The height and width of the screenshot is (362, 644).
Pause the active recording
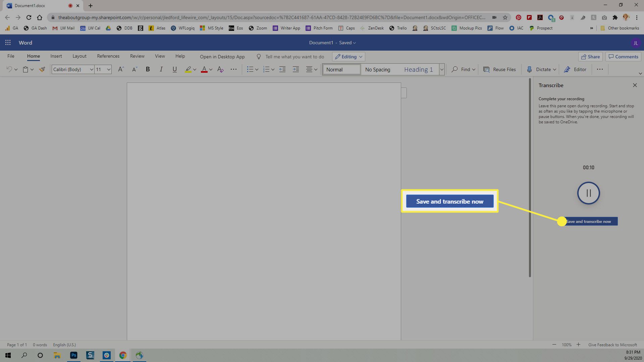(x=588, y=193)
